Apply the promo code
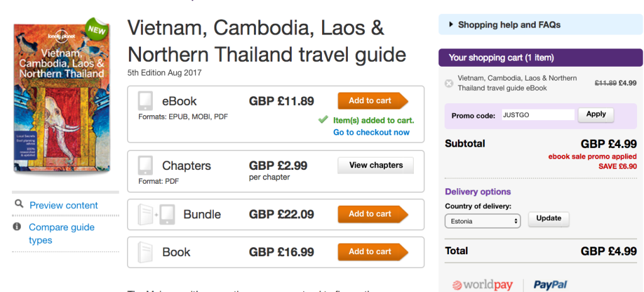The width and height of the screenshot is (644, 292). pos(596,115)
